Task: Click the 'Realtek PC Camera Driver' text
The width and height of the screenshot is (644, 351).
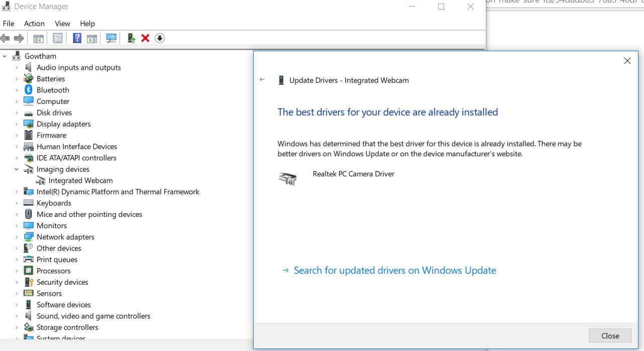Action: pyautogui.click(x=354, y=174)
